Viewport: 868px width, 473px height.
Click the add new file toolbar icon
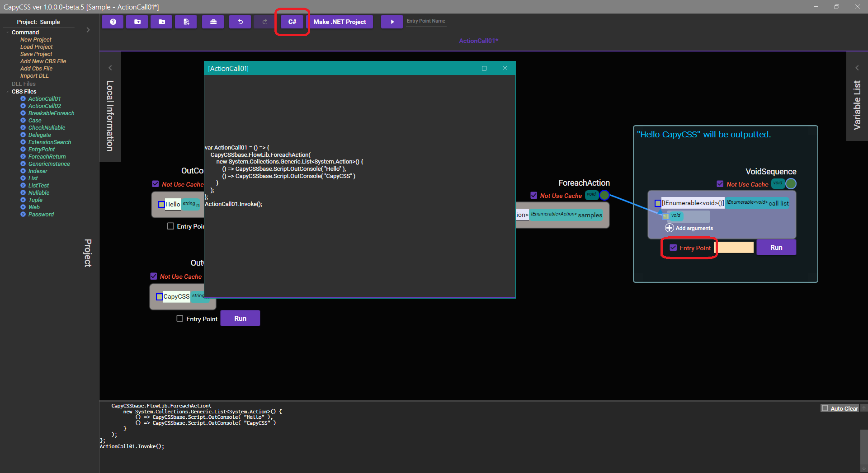[x=186, y=22]
